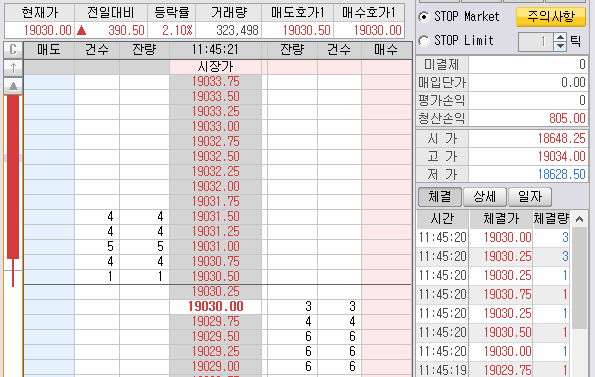The height and width of the screenshot is (377, 595).
Task: Click price 19033.25 in the order ladder
Action: 215,112
